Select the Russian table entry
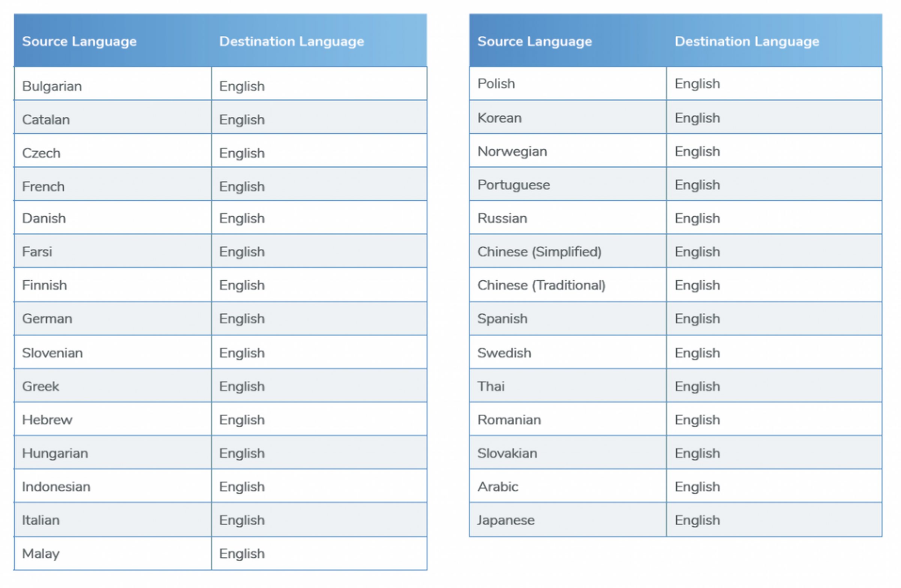The width and height of the screenshot is (901, 588). [x=568, y=217]
